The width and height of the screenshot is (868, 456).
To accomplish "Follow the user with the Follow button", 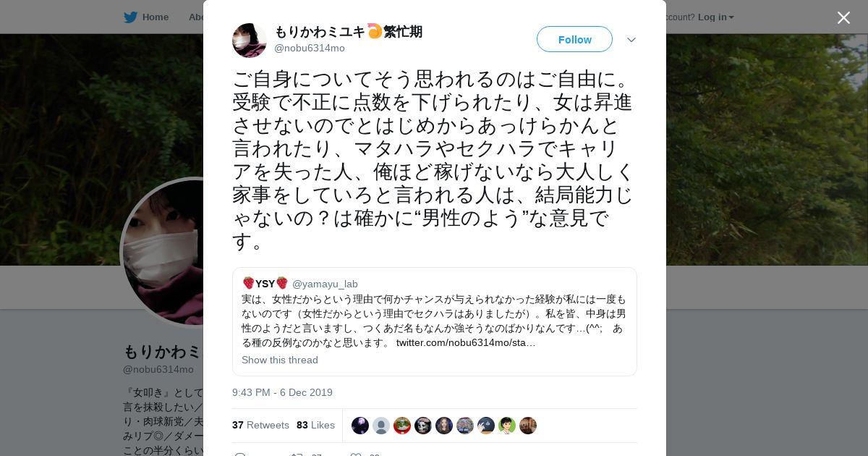I will coord(574,39).
